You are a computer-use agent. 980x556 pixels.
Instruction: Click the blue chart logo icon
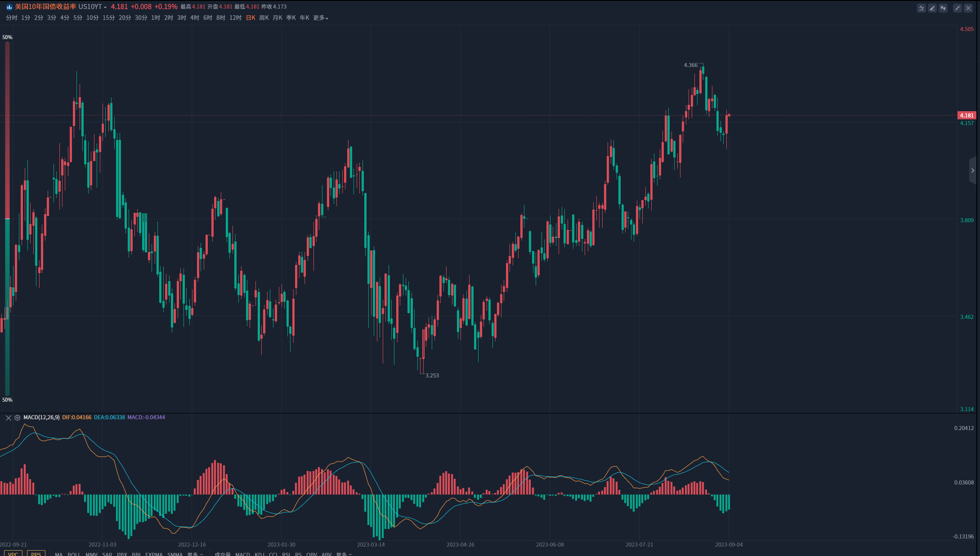[9, 7]
